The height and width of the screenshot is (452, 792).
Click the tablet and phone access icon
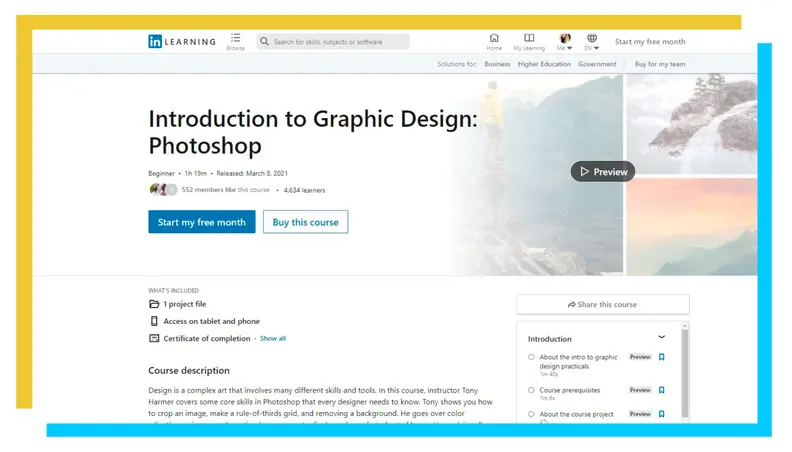tap(154, 321)
